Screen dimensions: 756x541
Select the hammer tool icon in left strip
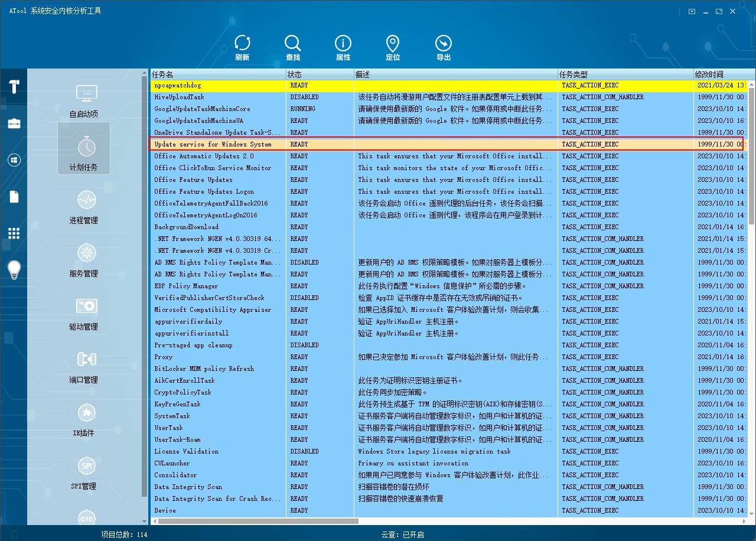[14, 86]
